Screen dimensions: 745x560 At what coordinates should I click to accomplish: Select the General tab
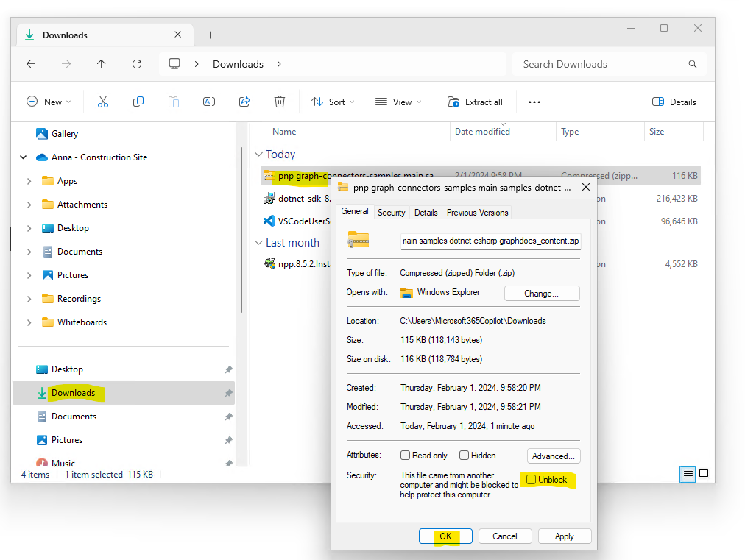pyautogui.click(x=354, y=211)
